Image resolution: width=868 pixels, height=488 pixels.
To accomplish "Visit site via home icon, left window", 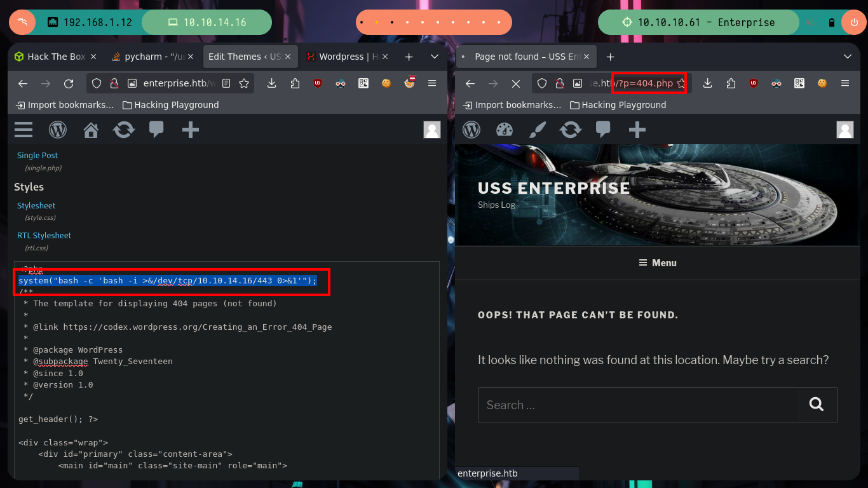I will (x=91, y=130).
